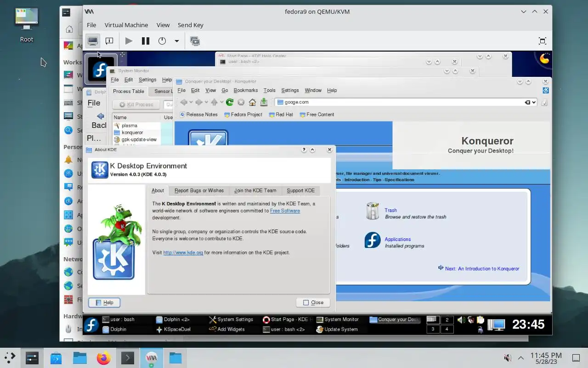Screen dimensions: 588x368
Task: Open Red Hat bookmark
Action: [281, 115]
